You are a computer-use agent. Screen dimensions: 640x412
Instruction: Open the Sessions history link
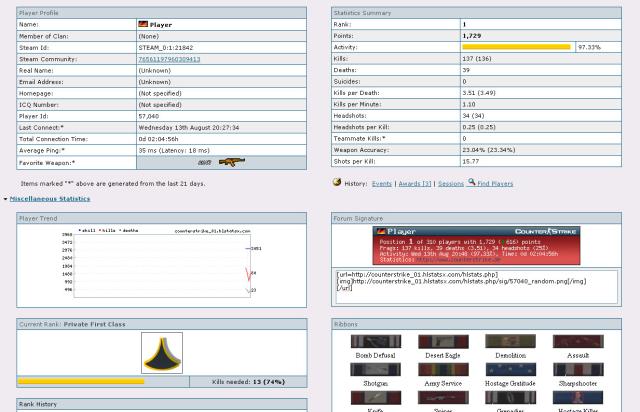(451, 184)
